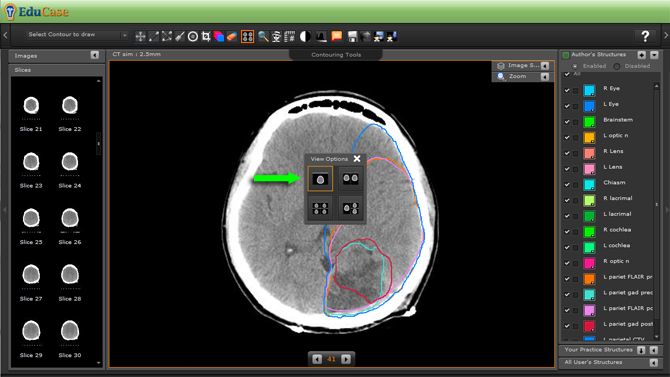670x377 pixels.
Task: Click the spy/detective icon in toolbar
Action: [276, 37]
